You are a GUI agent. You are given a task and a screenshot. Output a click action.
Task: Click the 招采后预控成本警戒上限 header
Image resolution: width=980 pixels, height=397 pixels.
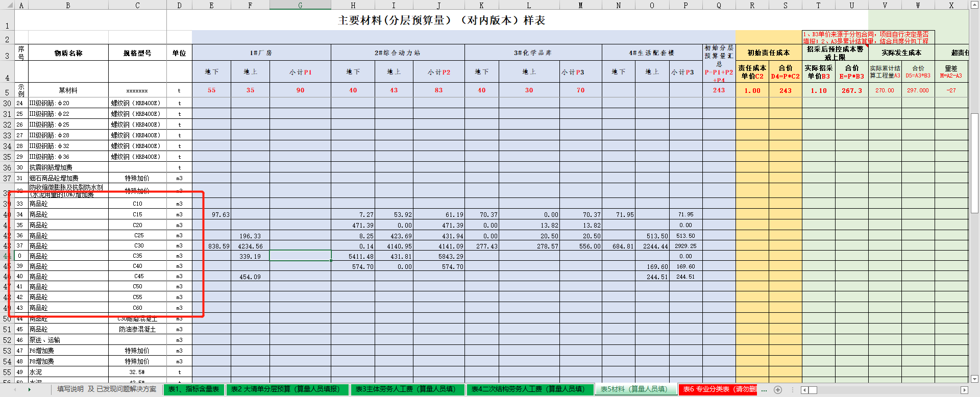pyautogui.click(x=835, y=53)
